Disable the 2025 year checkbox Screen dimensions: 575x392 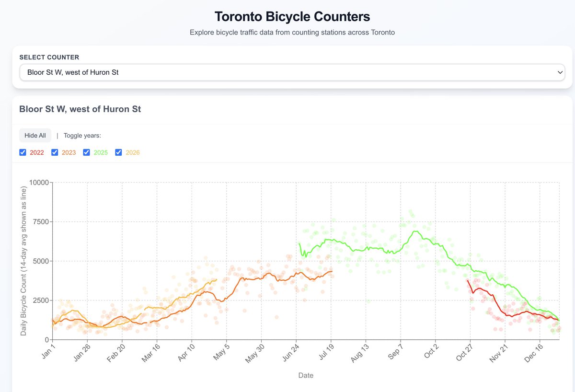pyautogui.click(x=86, y=152)
